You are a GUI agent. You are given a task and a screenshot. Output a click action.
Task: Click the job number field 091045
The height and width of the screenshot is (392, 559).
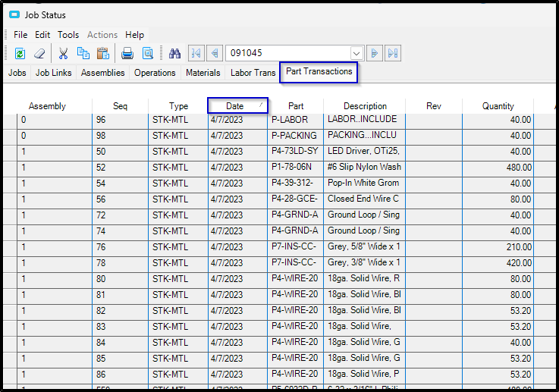(x=288, y=53)
